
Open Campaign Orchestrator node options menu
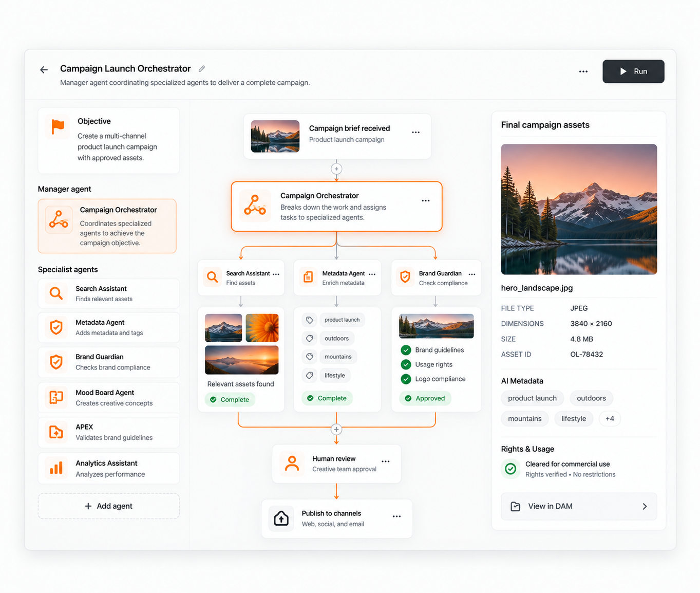pos(426,201)
